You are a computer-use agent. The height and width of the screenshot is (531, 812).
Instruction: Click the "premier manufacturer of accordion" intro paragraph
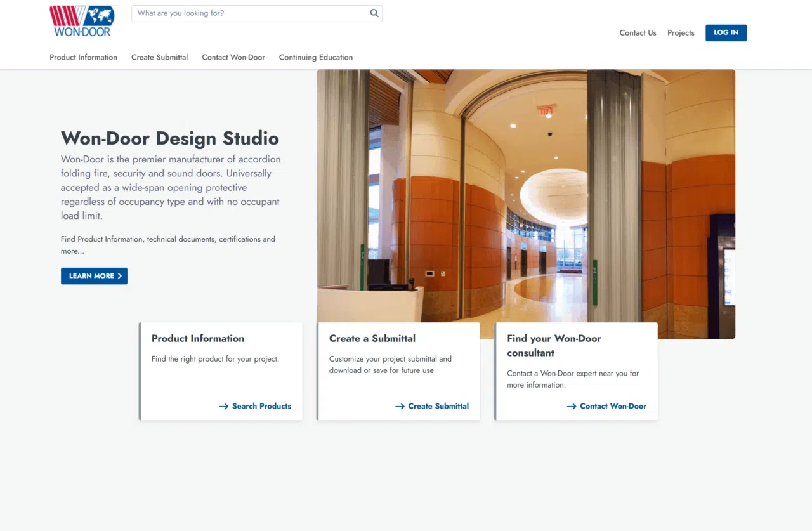tap(171, 188)
